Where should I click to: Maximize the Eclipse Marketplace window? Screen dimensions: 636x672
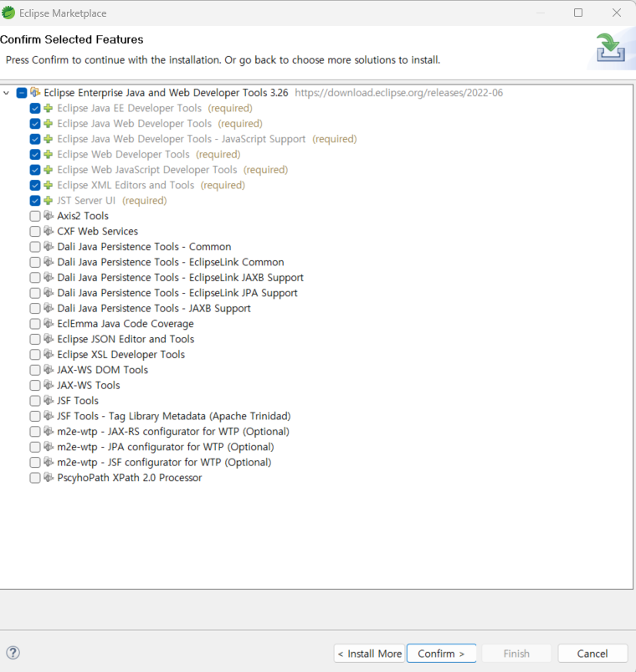[x=578, y=13]
